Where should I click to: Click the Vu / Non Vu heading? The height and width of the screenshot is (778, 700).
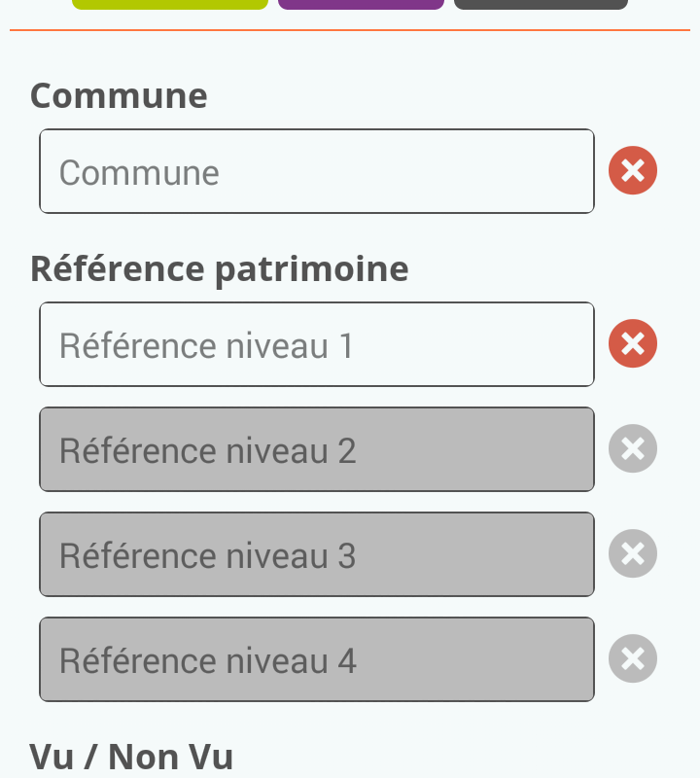click(x=131, y=758)
